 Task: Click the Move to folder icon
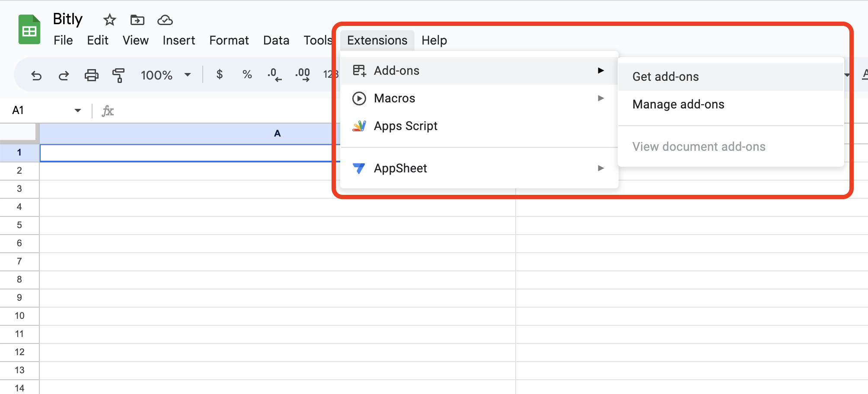point(137,20)
